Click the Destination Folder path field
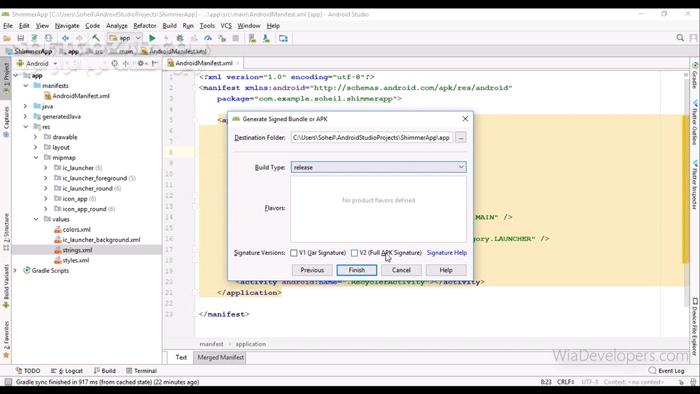Viewport: 700px width, 394px height. coord(371,138)
